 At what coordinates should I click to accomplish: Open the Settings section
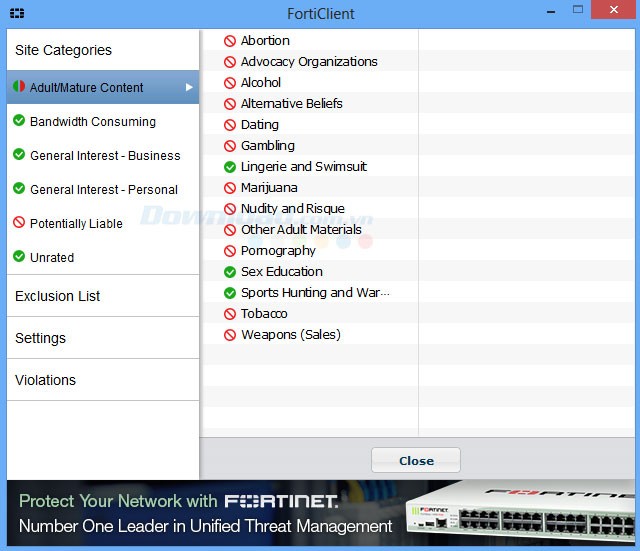[41, 338]
